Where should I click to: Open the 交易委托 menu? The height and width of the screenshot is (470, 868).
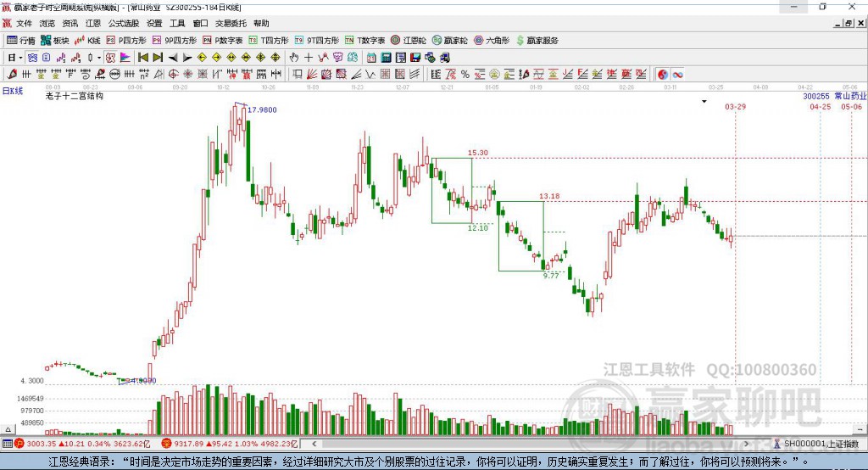click(231, 23)
